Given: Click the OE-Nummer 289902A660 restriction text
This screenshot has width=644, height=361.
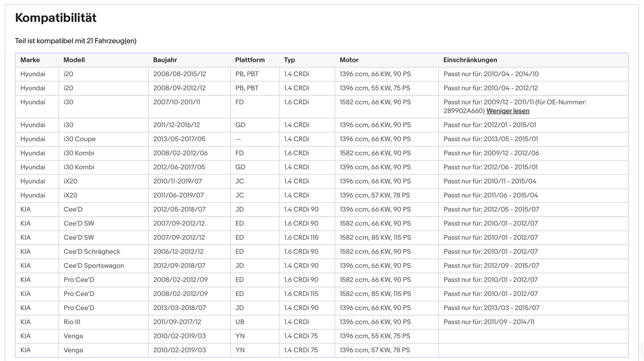Looking at the screenshot, I should point(515,107).
